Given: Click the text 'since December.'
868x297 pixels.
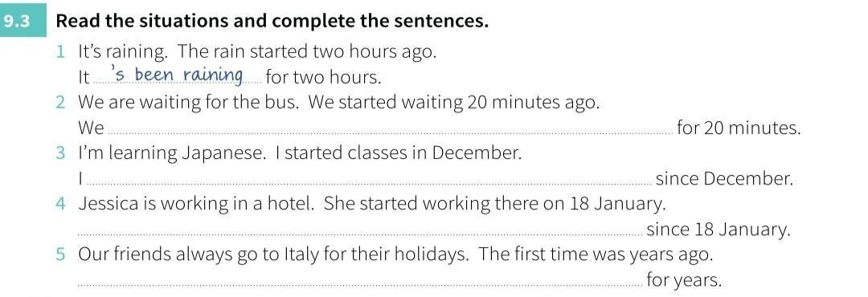Looking at the screenshot, I should (x=725, y=179).
